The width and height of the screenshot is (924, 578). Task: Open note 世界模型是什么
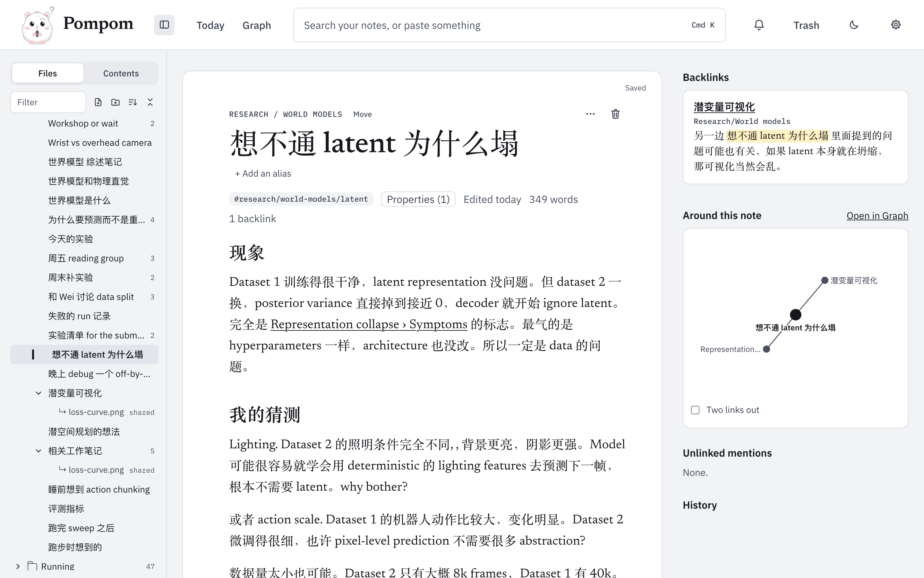point(84,200)
